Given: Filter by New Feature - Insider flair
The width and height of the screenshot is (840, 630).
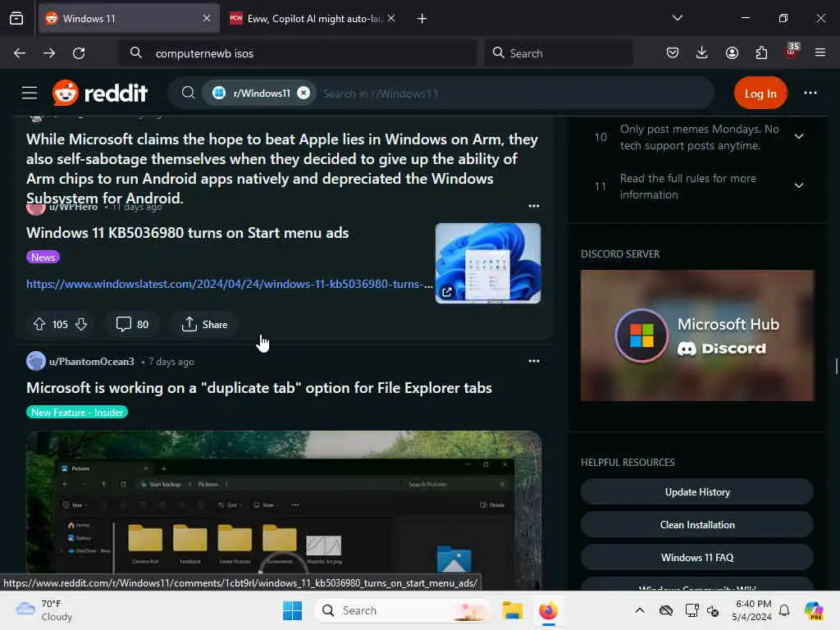Looking at the screenshot, I should click(x=77, y=412).
